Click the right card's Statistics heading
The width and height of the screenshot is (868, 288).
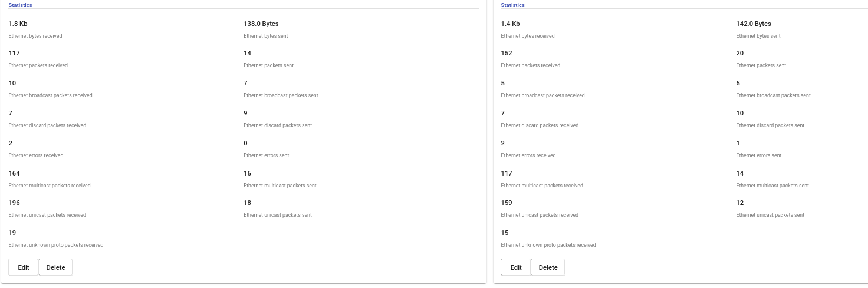point(512,5)
